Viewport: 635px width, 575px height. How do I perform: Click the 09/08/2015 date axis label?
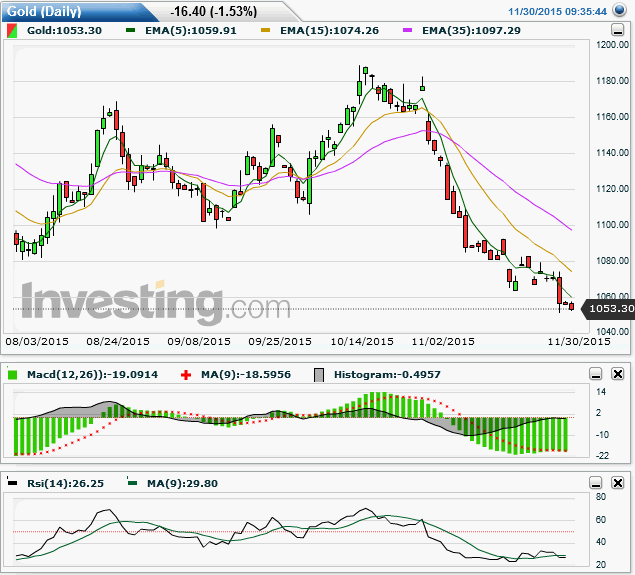pyautogui.click(x=199, y=342)
